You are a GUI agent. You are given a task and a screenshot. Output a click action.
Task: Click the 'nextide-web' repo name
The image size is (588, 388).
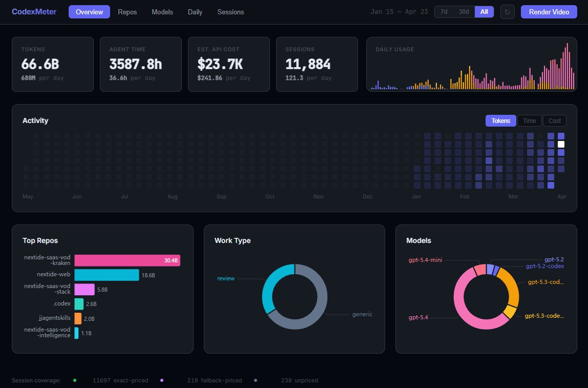(54, 274)
